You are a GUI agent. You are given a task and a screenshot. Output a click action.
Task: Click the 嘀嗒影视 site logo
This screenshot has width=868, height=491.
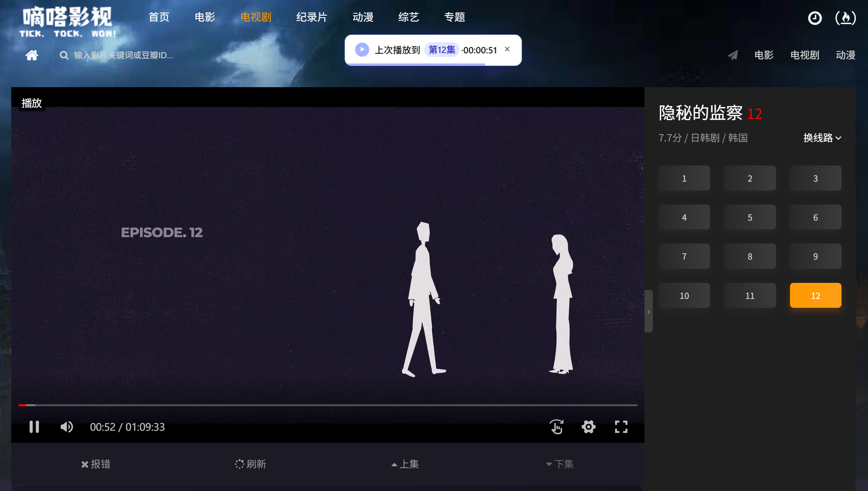(68, 22)
